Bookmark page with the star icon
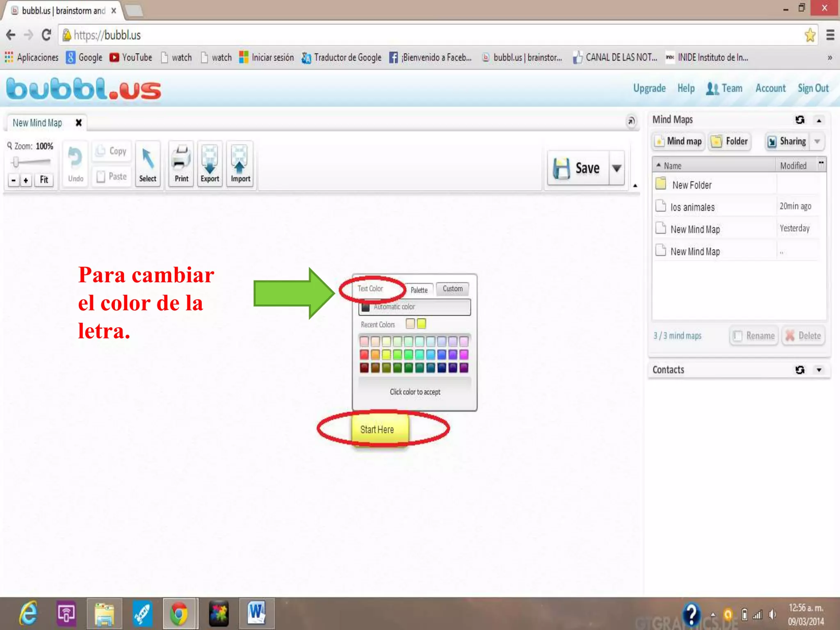840x630 pixels. [x=810, y=35]
